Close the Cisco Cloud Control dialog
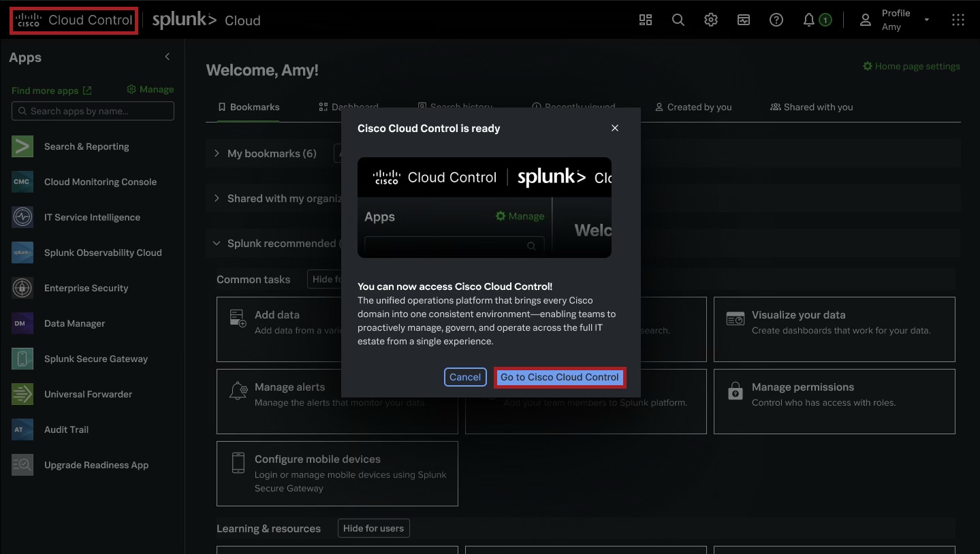Image resolution: width=980 pixels, height=554 pixels. click(x=615, y=128)
